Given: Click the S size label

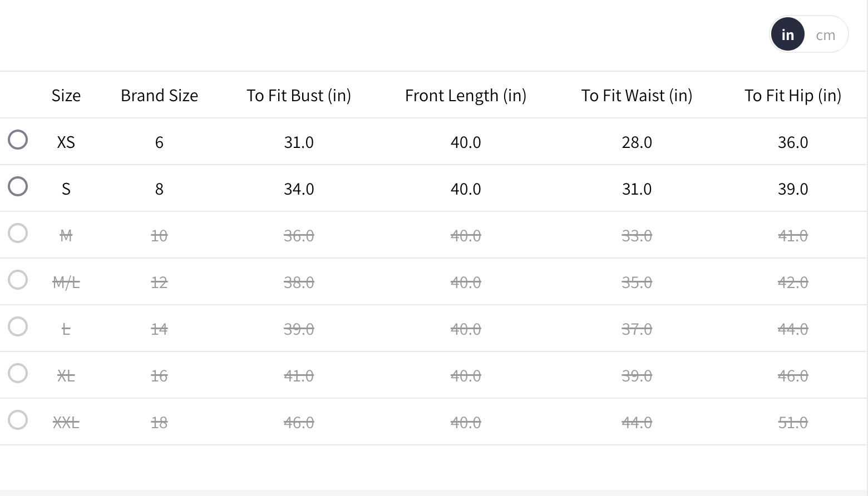Looking at the screenshot, I should coord(66,189).
